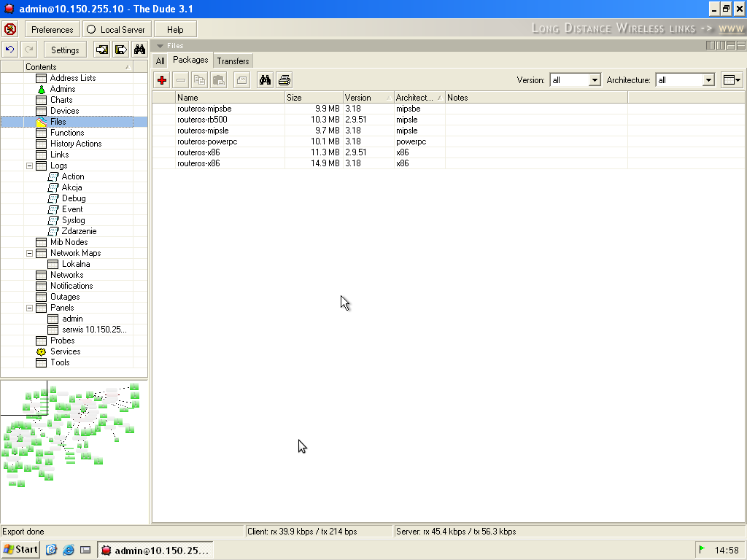This screenshot has width=747, height=560.
Task: Click Internet Explorer quick launch icon
Action: (x=69, y=550)
